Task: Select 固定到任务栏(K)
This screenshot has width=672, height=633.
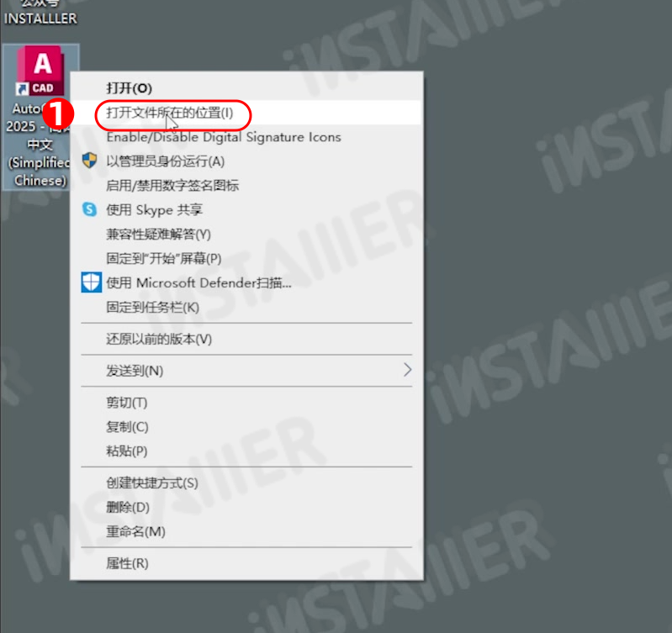Action: pos(246,307)
